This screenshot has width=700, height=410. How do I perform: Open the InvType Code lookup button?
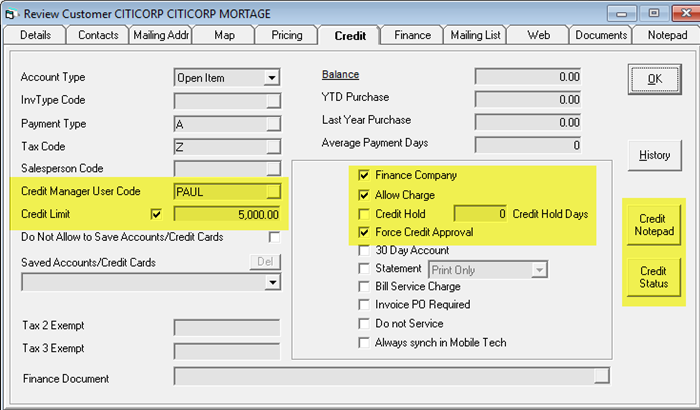click(x=273, y=100)
